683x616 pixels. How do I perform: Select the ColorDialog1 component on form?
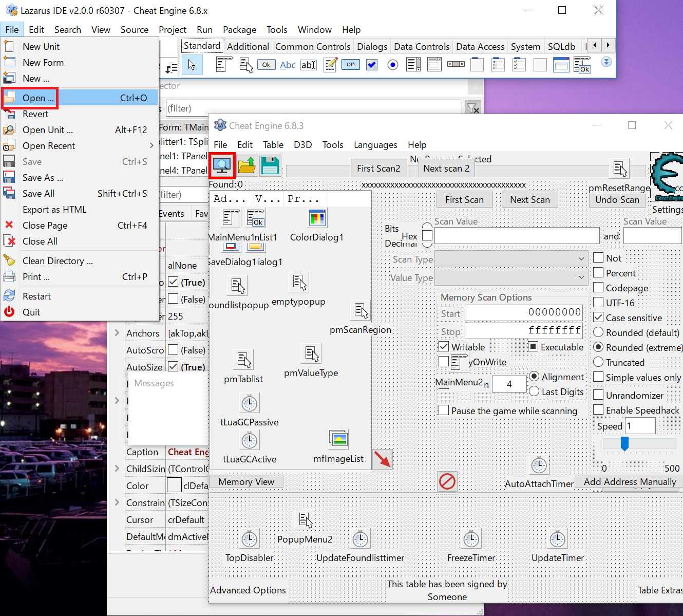click(317, 218)
